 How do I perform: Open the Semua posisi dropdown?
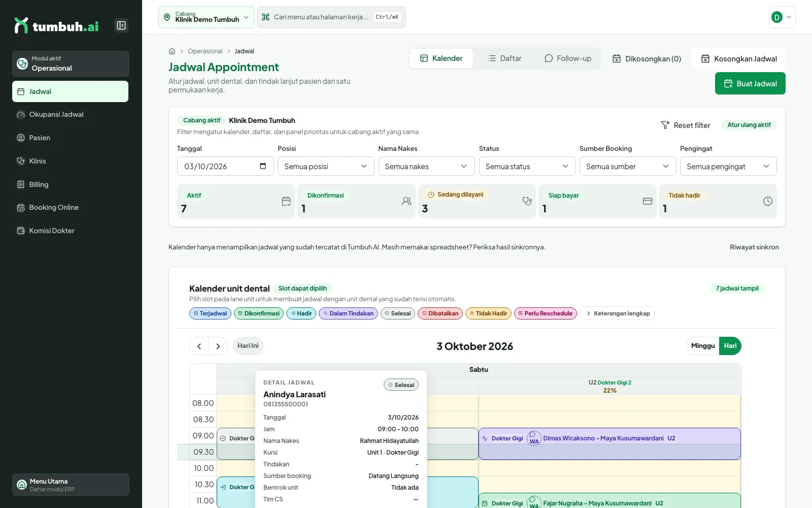click(326, 166)
